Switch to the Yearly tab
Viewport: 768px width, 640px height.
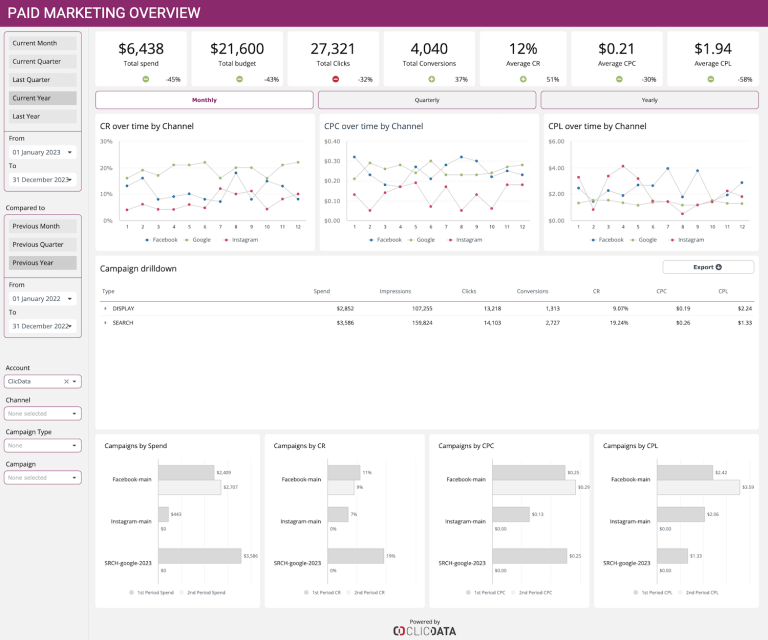click(649, 100)
